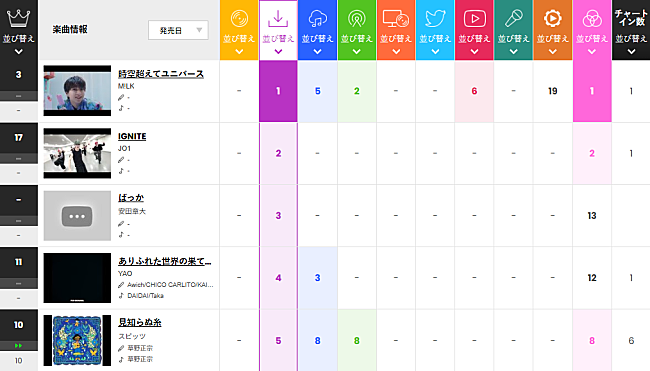Sort by look-up column
650x371 pixels.
(396, 44)
